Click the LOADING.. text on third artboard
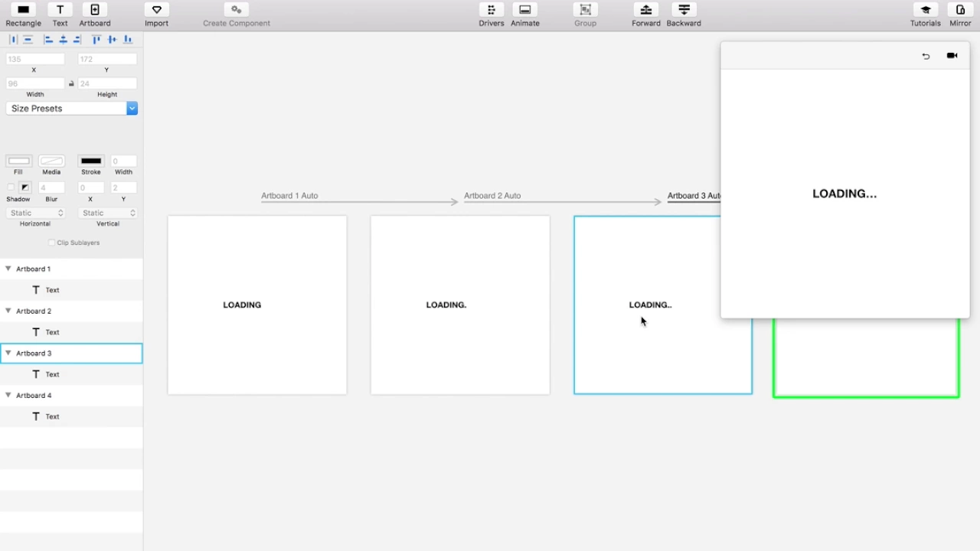The image size is (980, 551). pyautogui.click(x=651, y=305)
